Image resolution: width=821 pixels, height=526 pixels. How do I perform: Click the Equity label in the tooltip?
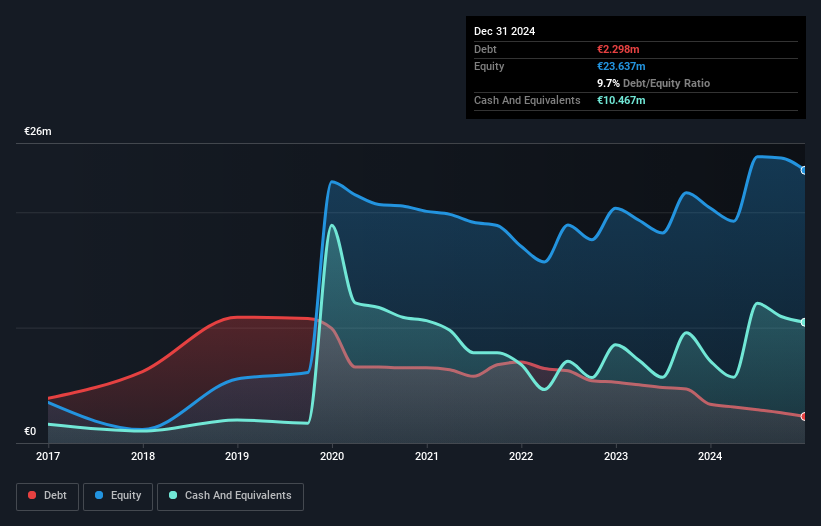489,66
